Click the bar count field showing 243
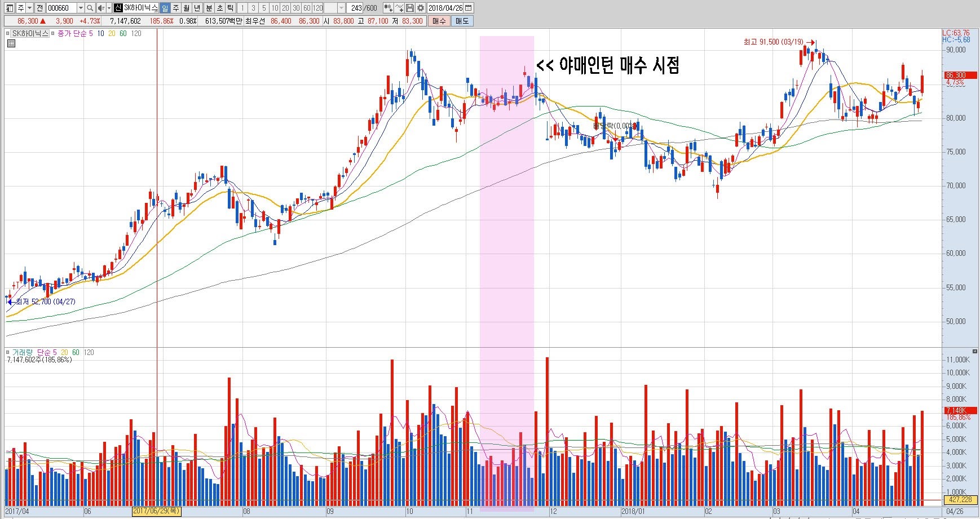The height and width of the screenshot is (519, 980). pos(355,8)
